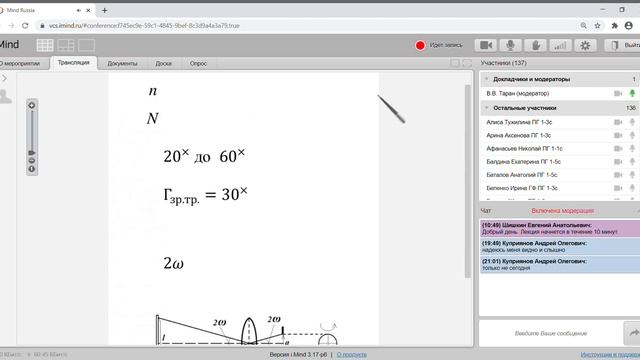Bookmark page with the star icon
640x360 pixels.
598,25
